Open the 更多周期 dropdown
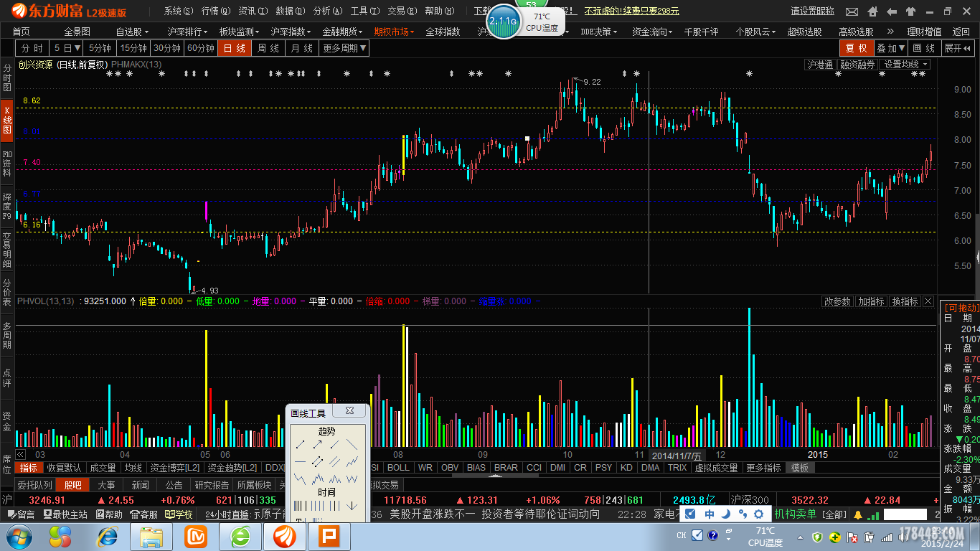The image size is (980, 551). 345,48
